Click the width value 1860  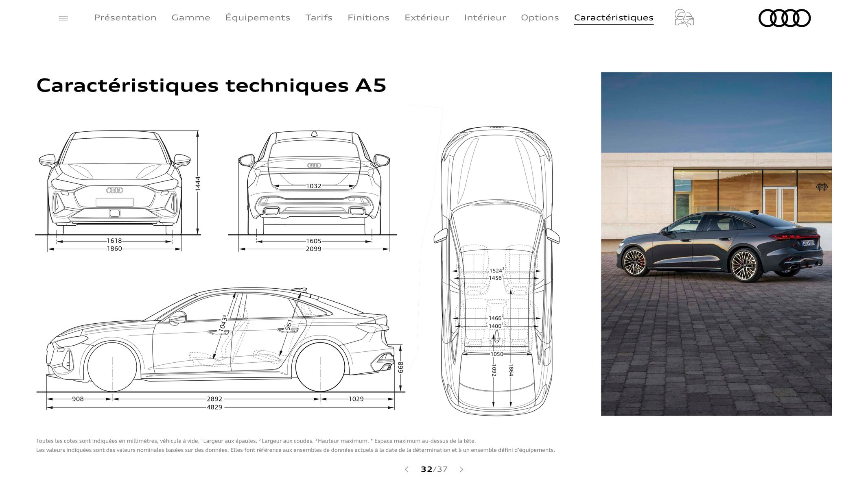[114, 248]
